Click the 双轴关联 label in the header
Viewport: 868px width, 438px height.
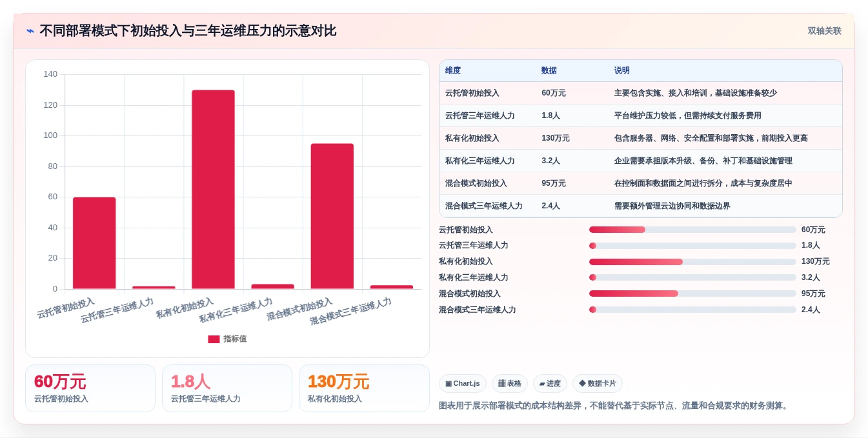[x=824, y=31]
